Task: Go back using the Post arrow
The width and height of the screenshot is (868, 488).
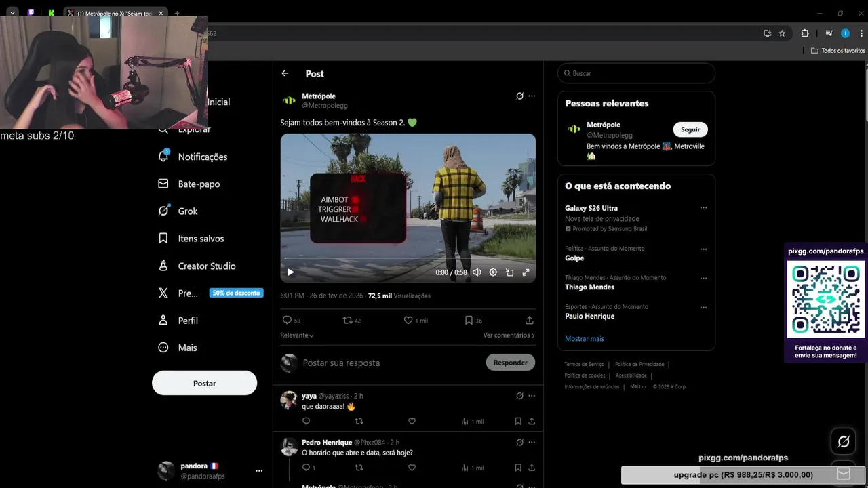Action: pos(285,73)
